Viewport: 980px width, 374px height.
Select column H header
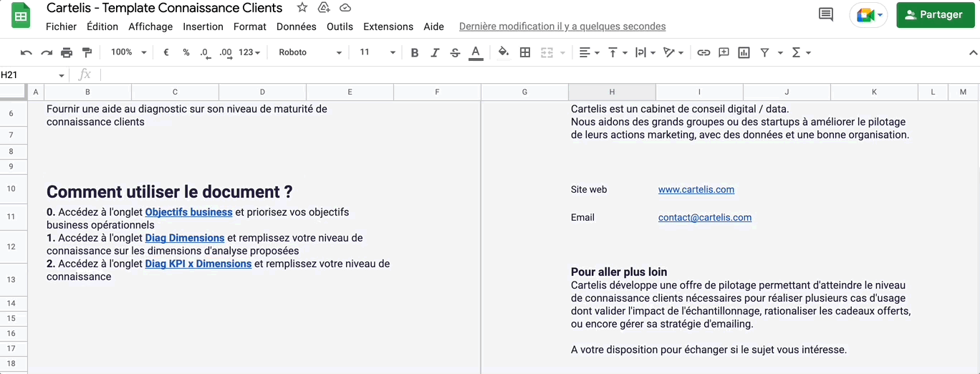tap(612, 92)
